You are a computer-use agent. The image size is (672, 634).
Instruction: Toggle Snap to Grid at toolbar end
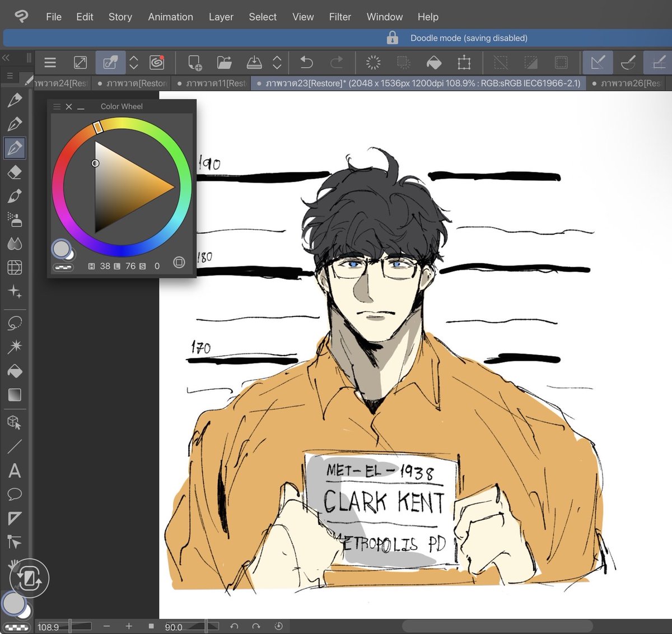pos(659,63)
